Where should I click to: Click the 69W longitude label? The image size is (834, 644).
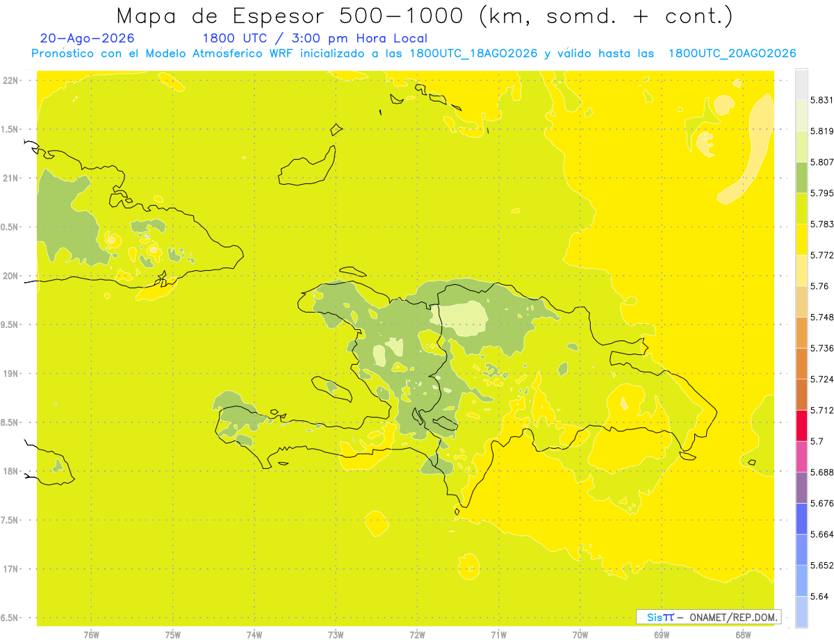(662, 635)
